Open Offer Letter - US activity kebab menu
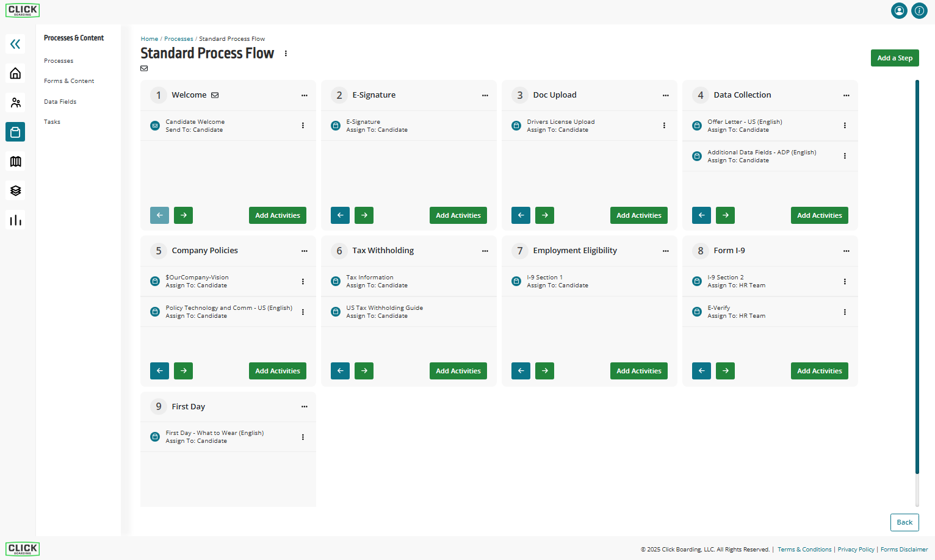Image resolution: width=935 pixels, height=560 pixels. 845,126
